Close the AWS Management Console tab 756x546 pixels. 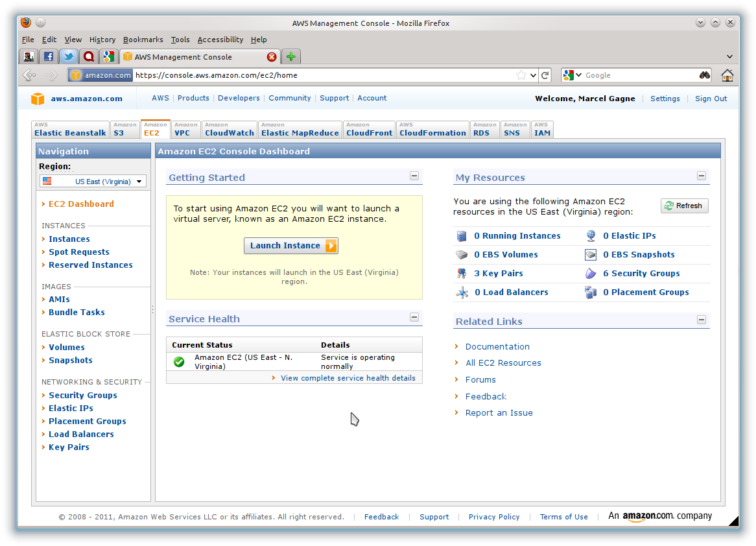[x=272, y=57]
